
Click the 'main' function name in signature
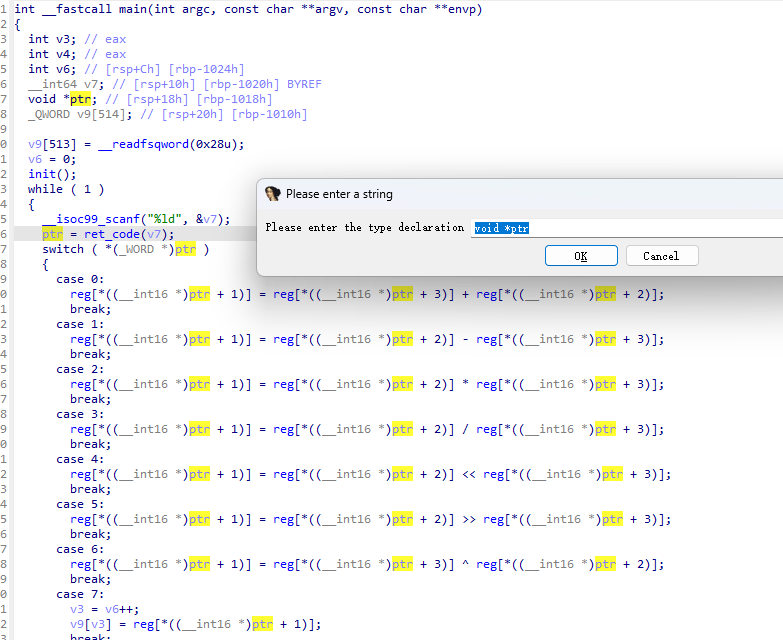[x=133, y=9]
